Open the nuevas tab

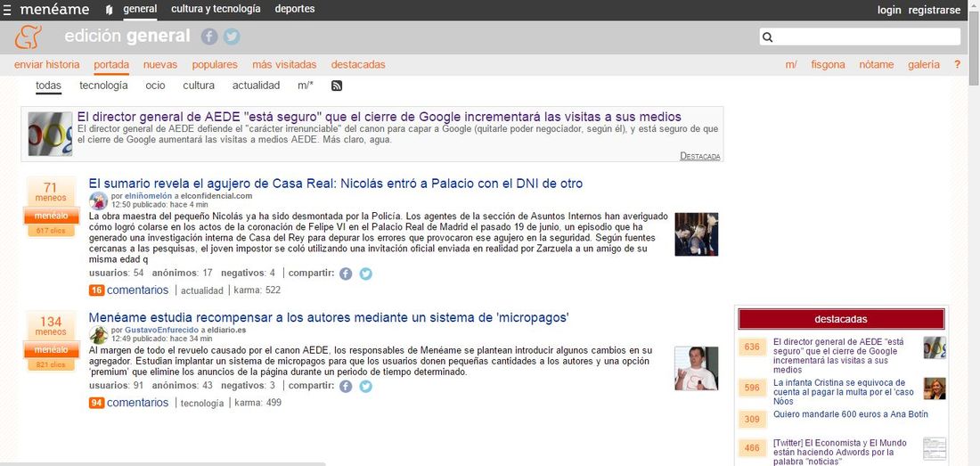point(160,64)
